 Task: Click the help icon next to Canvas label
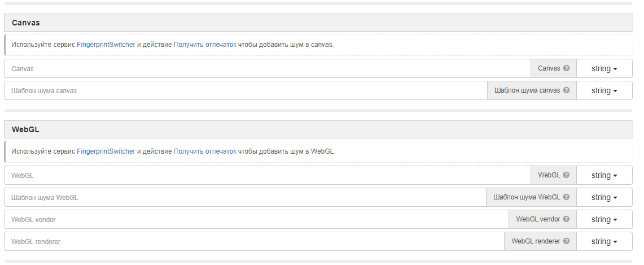pos(566,68)
